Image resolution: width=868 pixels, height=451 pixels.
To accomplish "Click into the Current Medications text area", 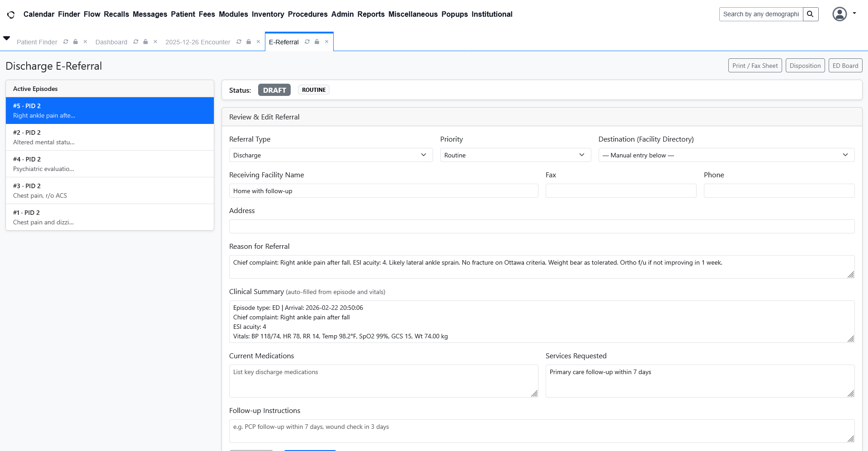I will coord(383,381).
